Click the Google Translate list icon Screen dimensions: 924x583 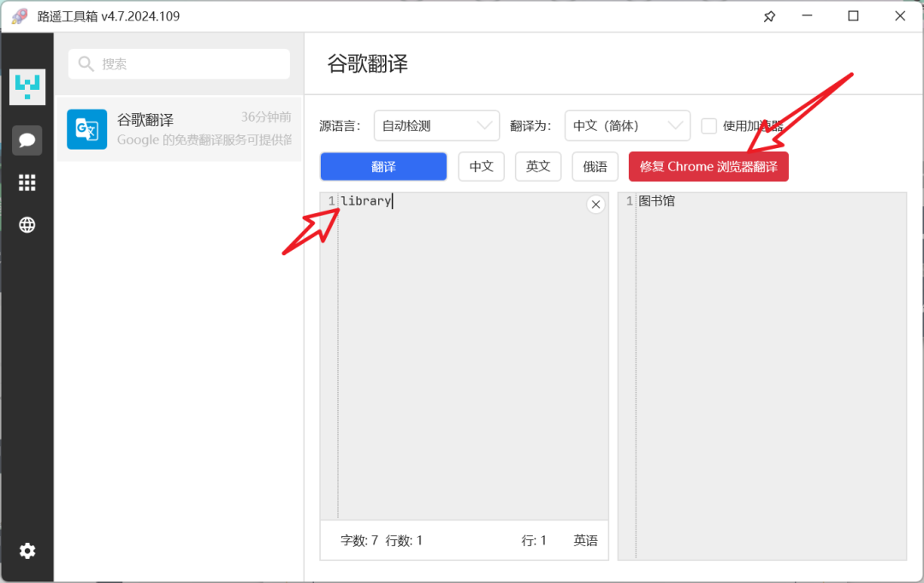[x=87, y=129]
